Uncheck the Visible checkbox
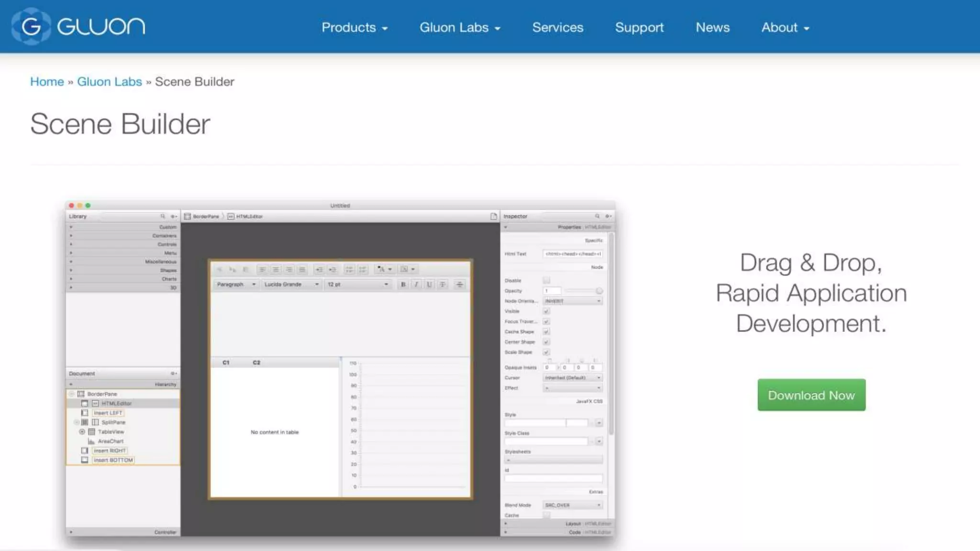This screenshot has width=980, height=551. pos(546,311)
